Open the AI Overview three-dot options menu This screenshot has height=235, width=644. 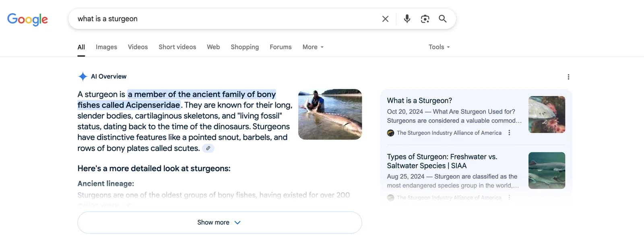[x=568, y=77]
